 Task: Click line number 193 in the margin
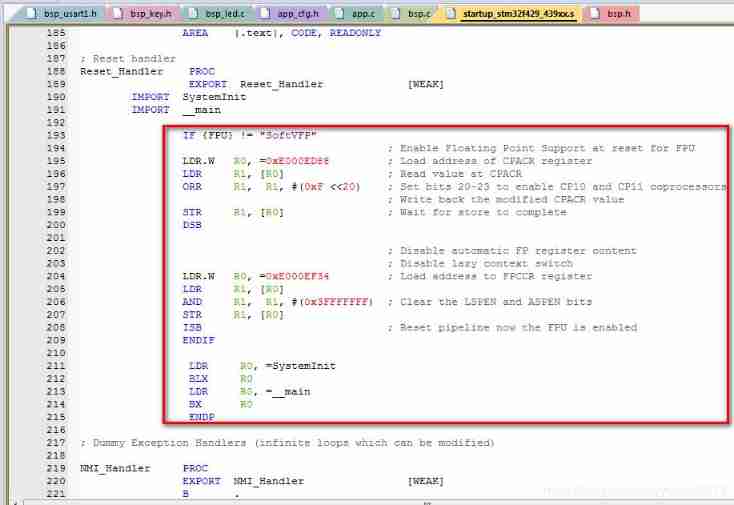click(x=55, y=135)
